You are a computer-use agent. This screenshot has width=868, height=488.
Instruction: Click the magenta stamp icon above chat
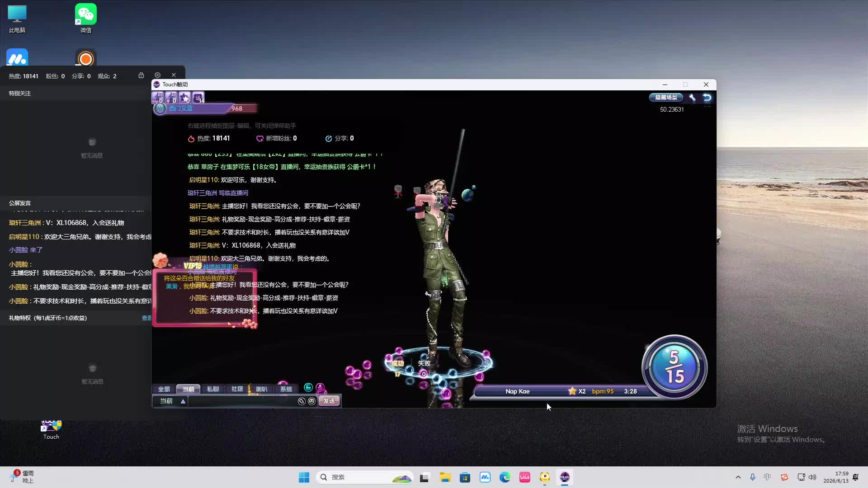point(320,388)
